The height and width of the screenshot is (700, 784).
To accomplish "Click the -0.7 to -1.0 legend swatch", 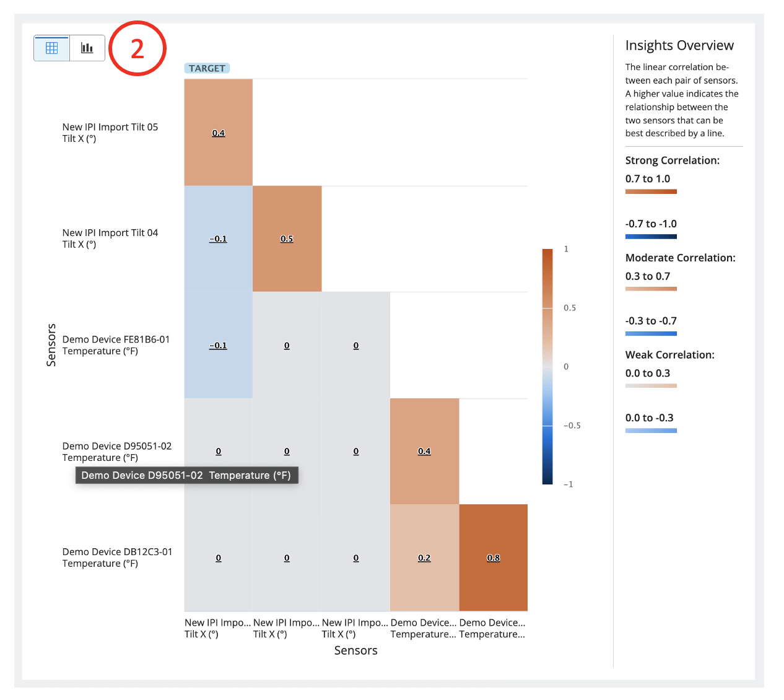I will pyautogui.click(x=651, y=237).
